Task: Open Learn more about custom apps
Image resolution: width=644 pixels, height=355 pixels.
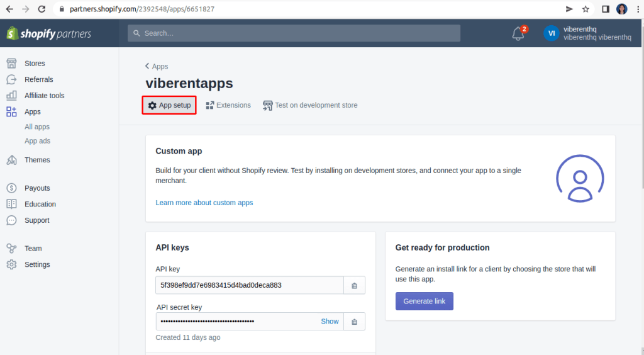Action: pos(204,203)
